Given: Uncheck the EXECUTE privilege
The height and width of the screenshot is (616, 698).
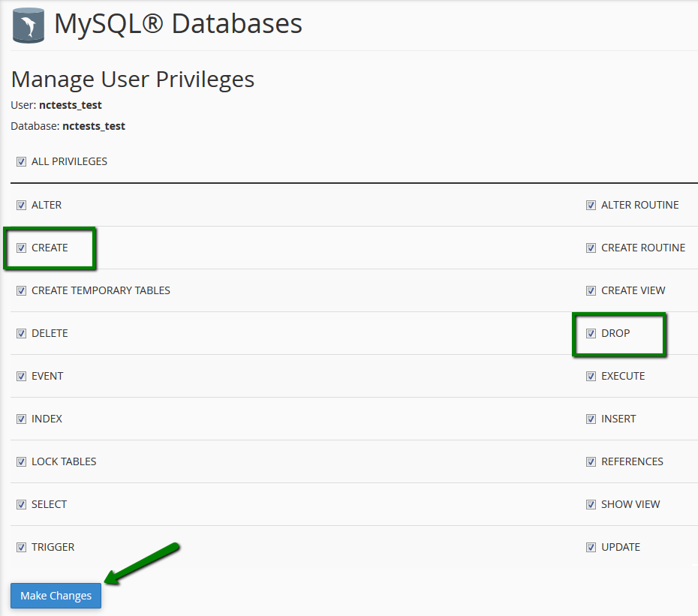Looking at the screenshot, I should (591, 376).
